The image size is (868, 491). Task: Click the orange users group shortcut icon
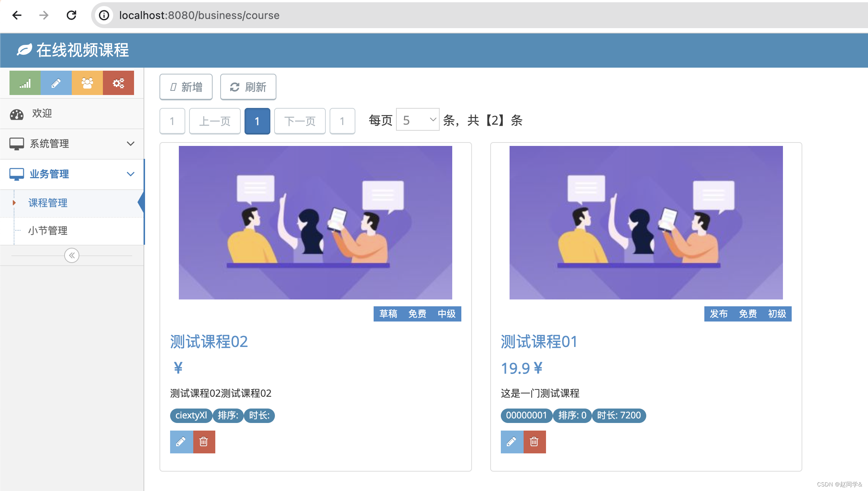click(87, 83)
